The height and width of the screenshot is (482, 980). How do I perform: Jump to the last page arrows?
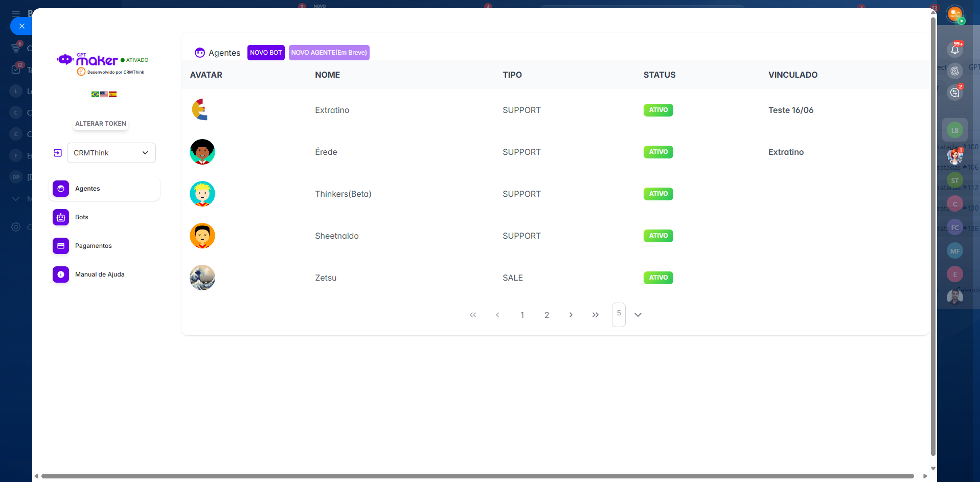[595, 315]
